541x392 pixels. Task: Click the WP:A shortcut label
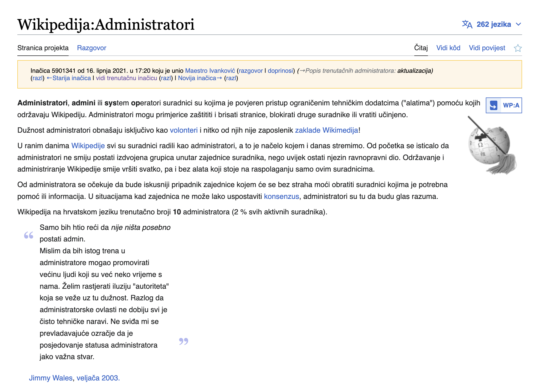point(511,105)
